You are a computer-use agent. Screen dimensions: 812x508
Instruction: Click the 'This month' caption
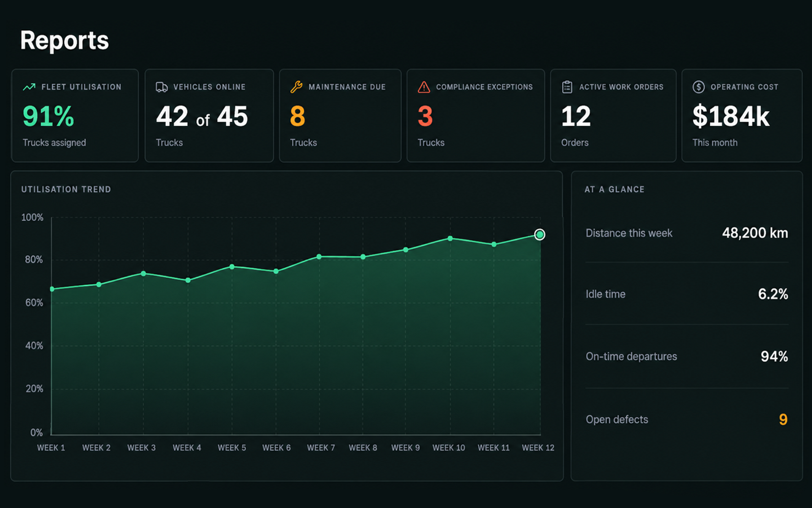(715, 143)
